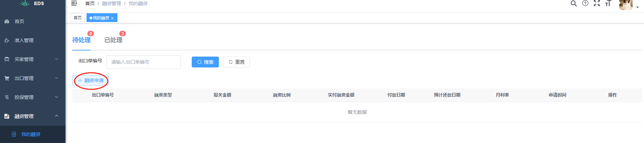Viewport: 644px width, 143px height.
Task: Click the user avatar picture
Action: click(x=626, y=5)
